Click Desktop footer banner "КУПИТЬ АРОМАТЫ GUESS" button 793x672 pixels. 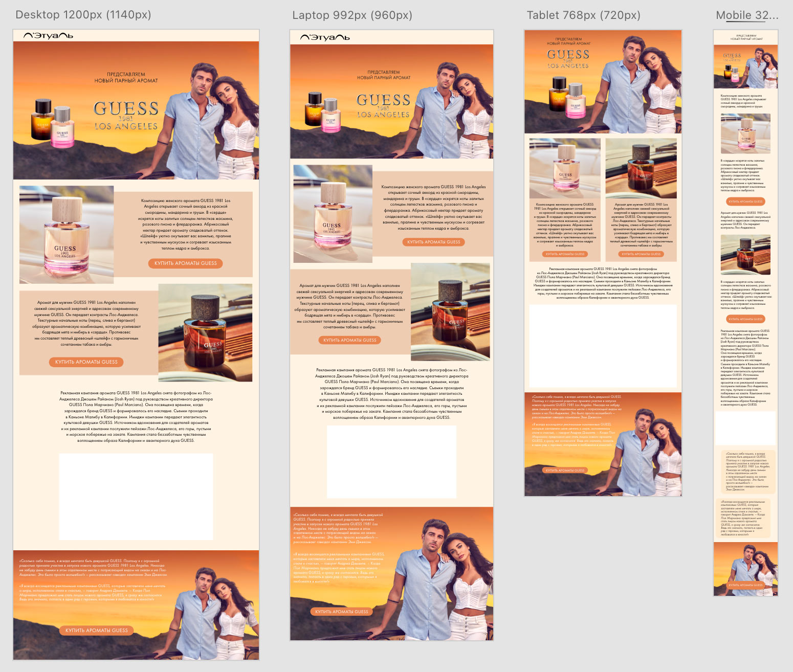pyautogui.click(x=97, y=630)
